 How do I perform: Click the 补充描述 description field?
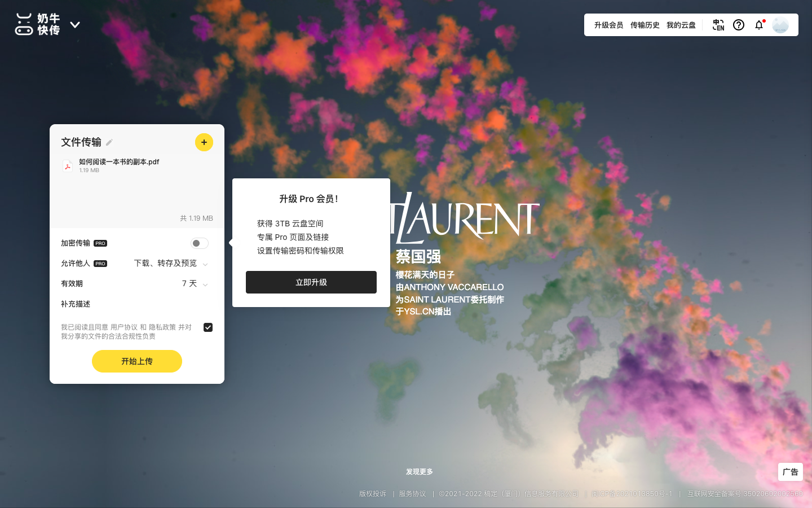pyautogui.click(x=137, y=304)
